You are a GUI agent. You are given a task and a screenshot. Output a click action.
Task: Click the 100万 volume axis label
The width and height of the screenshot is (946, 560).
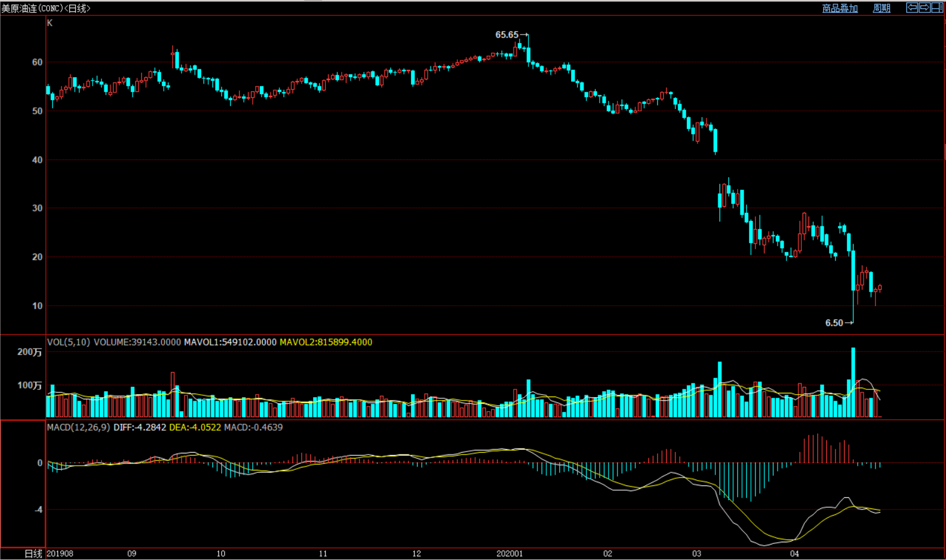(30, 385)
